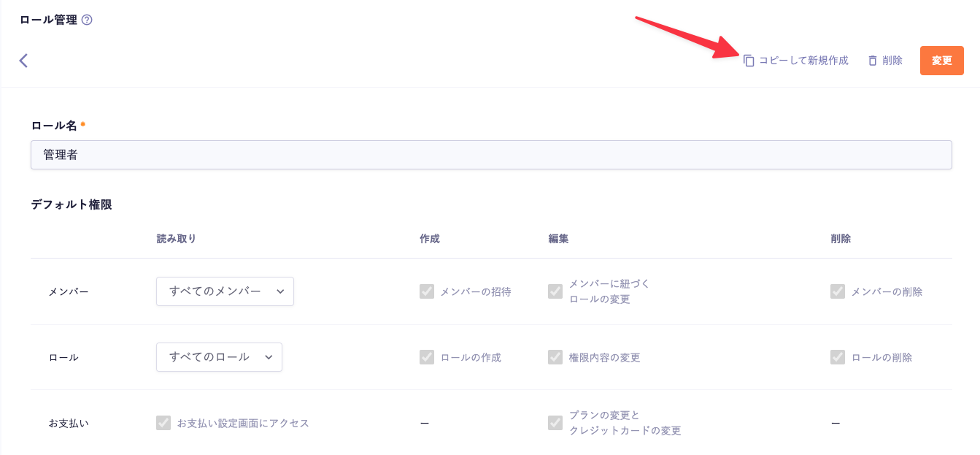Toggle the ロールの作成 checkbox
The image size is (980, 455).
pos(427,357)
